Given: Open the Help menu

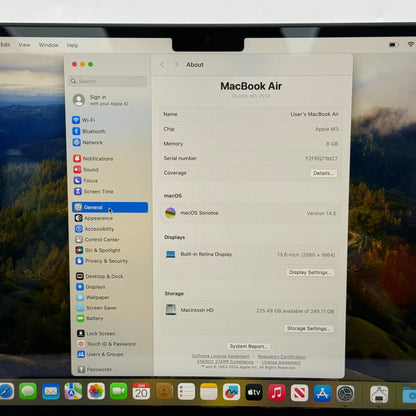Looking at the screenshot, I should click(x=72, y=45).
